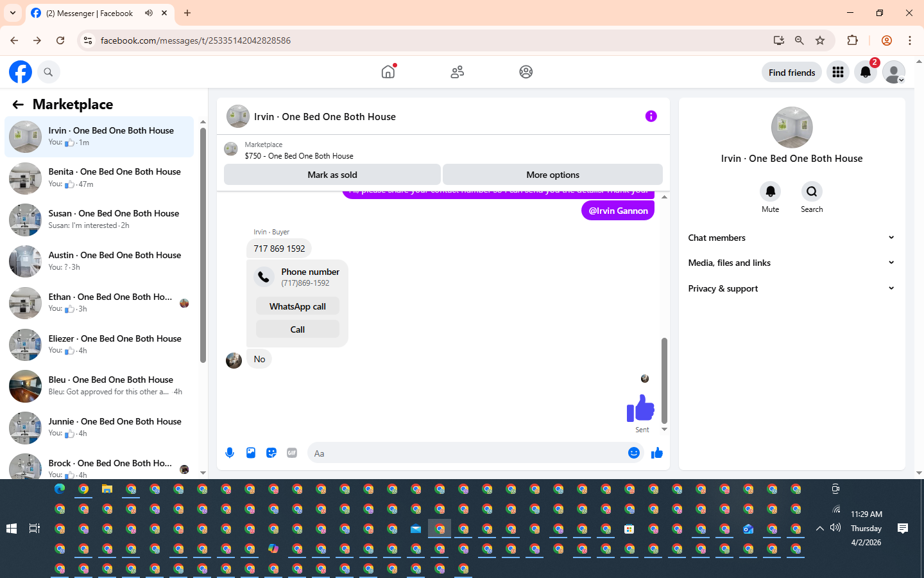Open Chrome profile icon
Viewport: 924px width, 578px height.
coord(887,40)
